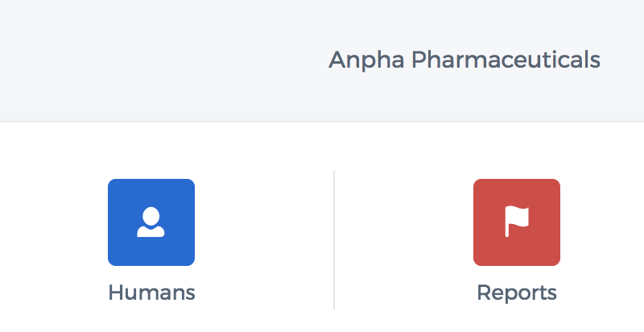644x332 pixels.
Task: Click the word "Anpha" in the header
Action: pyautogui.click(x=366, y=60)
